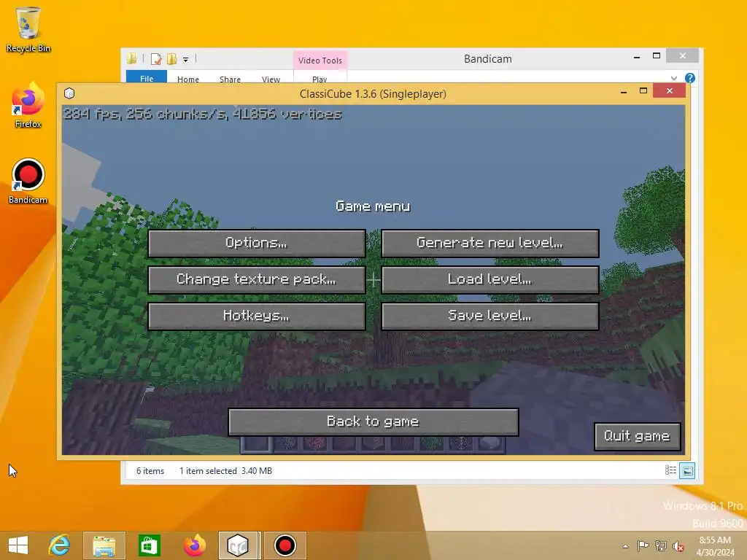Viewport: 747px width, 560px height.
Task: Open Windows Store from taskbar
Action: click(149, 545)
